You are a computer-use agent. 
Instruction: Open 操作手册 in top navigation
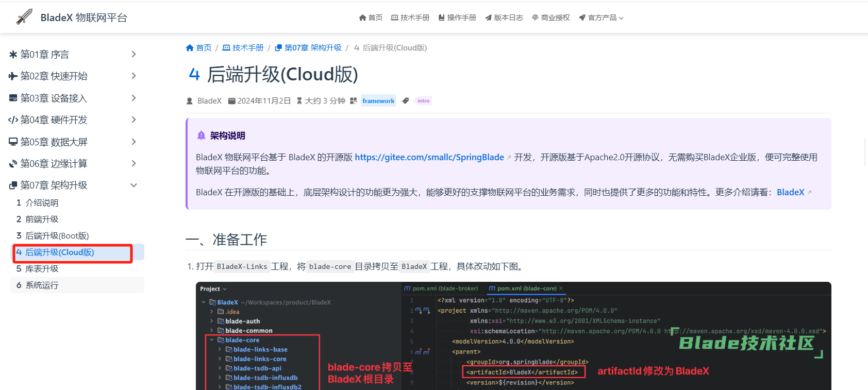coord(457,18)
